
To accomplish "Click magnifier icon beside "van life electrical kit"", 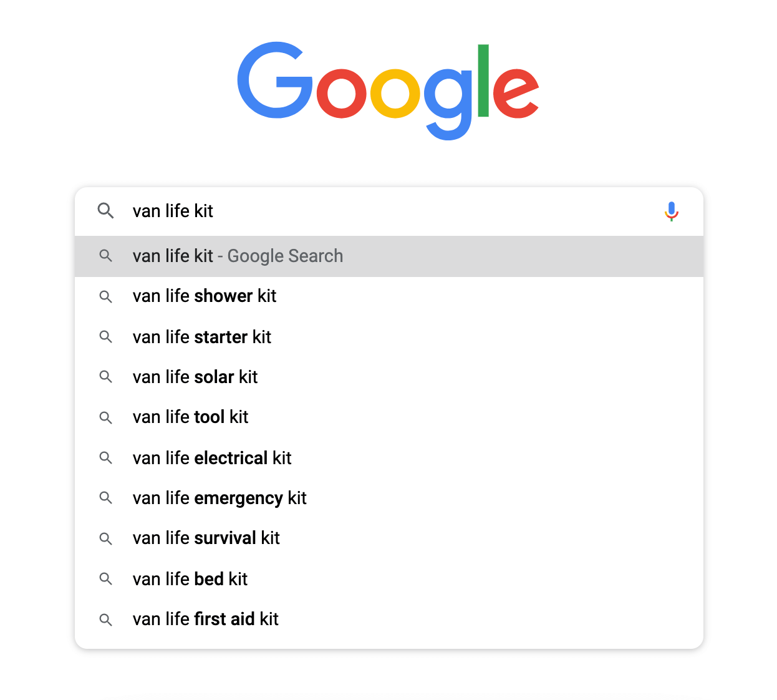I will pos(106,458).
